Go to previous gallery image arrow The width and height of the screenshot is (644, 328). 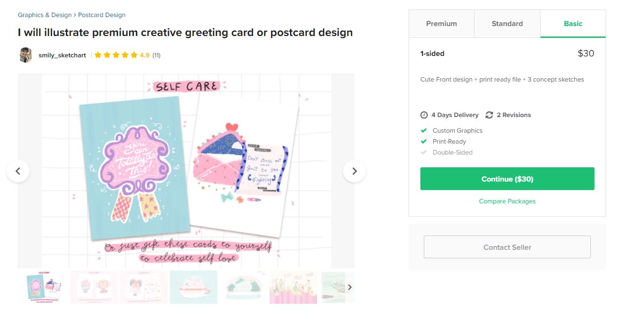(x=18, y=171)
